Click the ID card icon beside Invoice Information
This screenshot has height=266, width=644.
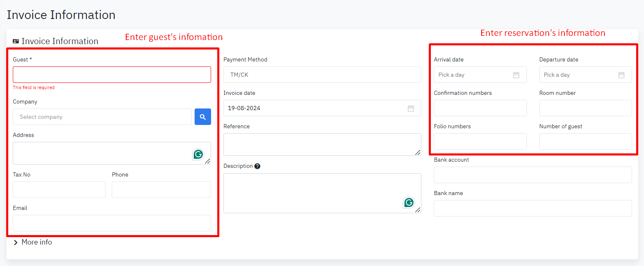[x=16, y=41]
